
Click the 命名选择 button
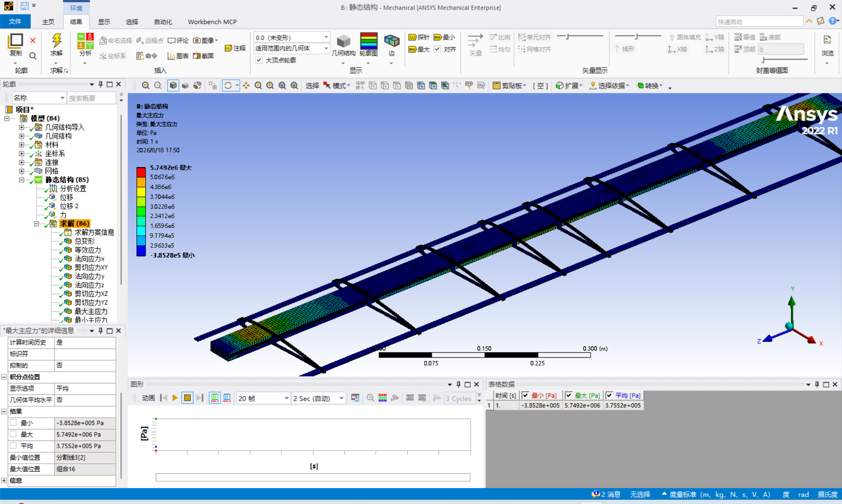[116, 40]
